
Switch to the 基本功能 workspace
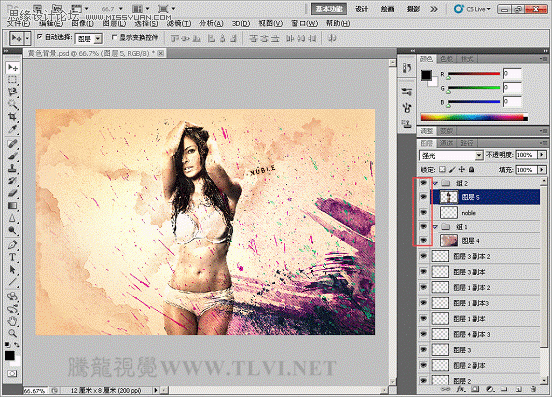pos(329,9)
